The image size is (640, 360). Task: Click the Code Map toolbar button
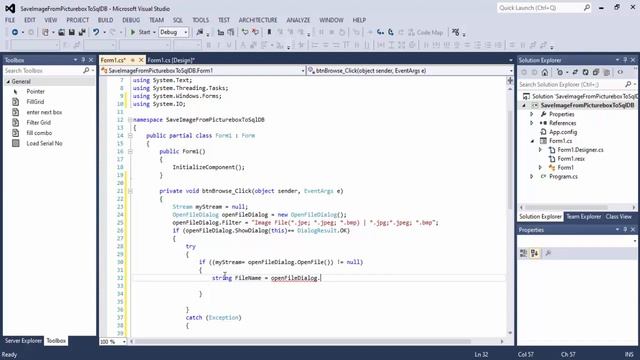[x=426, y=32]
